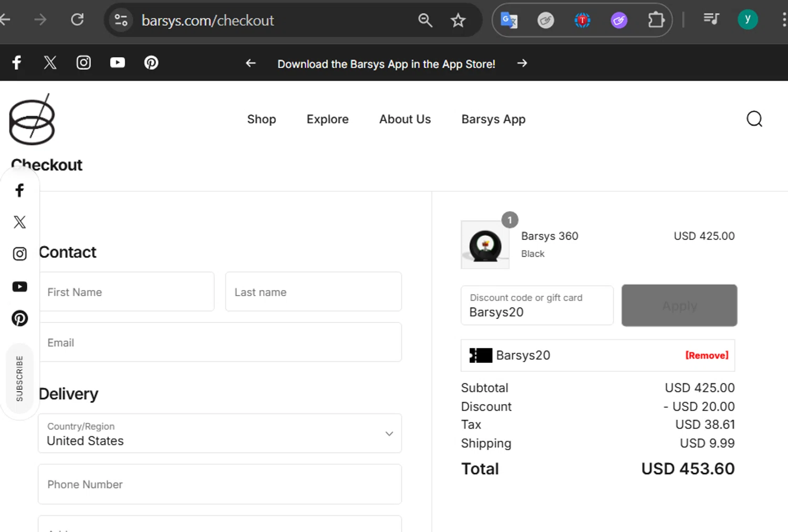Click the First Name field
Image resolution: width=788 pixels, height=532 pixels.
point(127,291)
